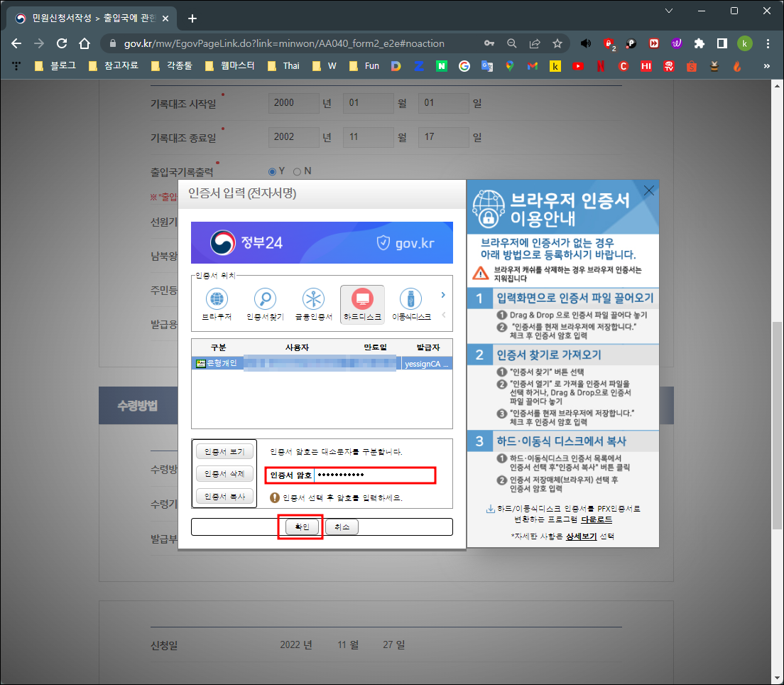This screenshot has width=784, height=685.
Task: Show next certificate locations with right chevron
Action: (443, 295)
